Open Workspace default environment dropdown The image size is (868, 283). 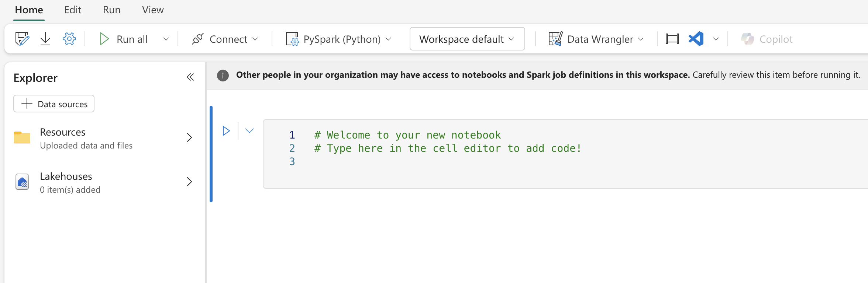(x=467, y=39)
